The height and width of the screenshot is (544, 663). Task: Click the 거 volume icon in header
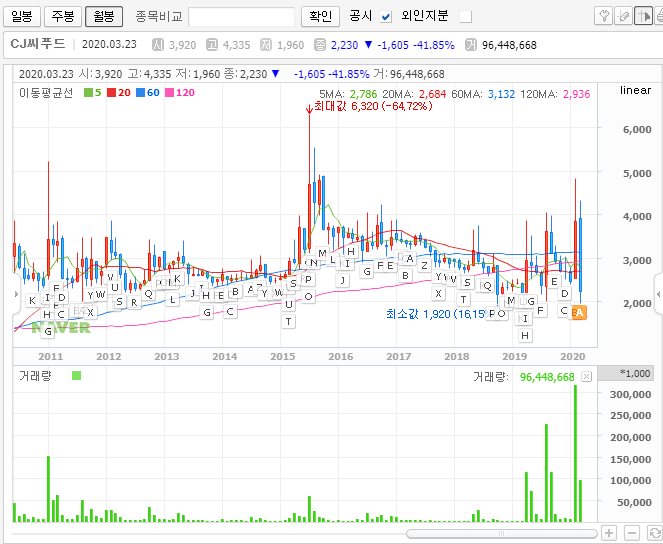pyautogui.click(x=471, y=45)
